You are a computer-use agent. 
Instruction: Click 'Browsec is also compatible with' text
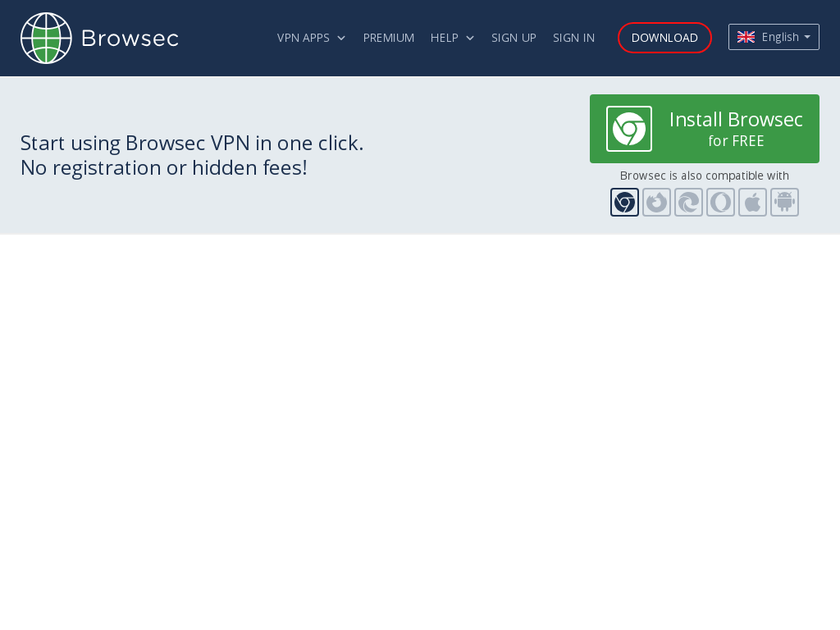click(x=704, y=176)
